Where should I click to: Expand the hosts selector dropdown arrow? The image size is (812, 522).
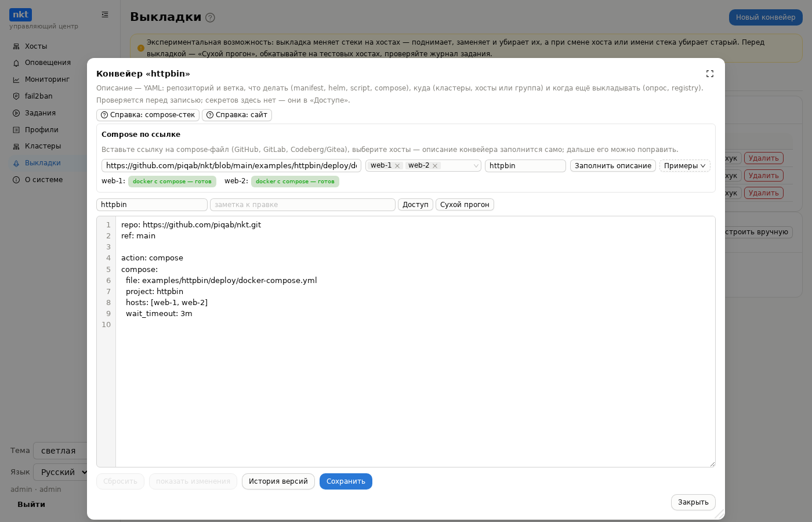(x=476, y=166)
